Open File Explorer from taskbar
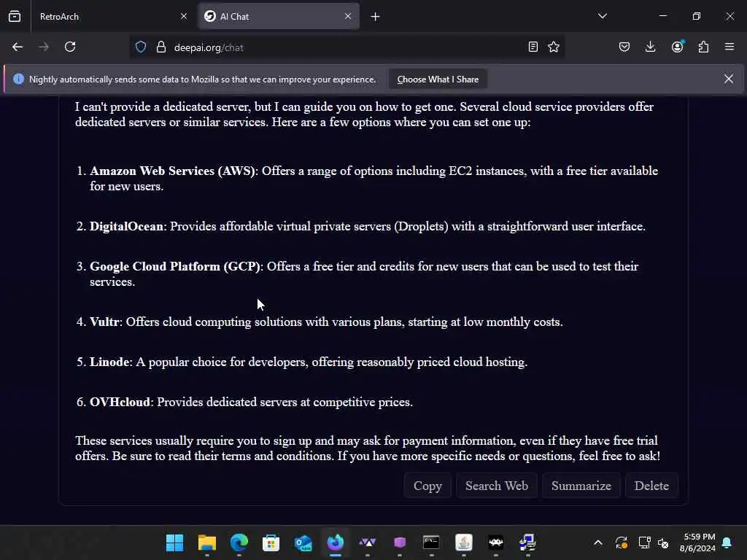This screenshot has height=560, width=747. [206, 542]
